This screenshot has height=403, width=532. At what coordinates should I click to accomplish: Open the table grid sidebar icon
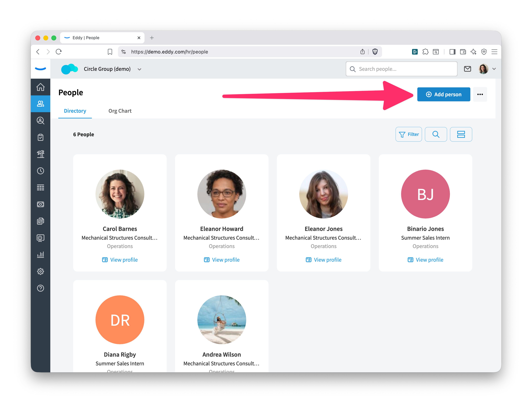(40, 187)
